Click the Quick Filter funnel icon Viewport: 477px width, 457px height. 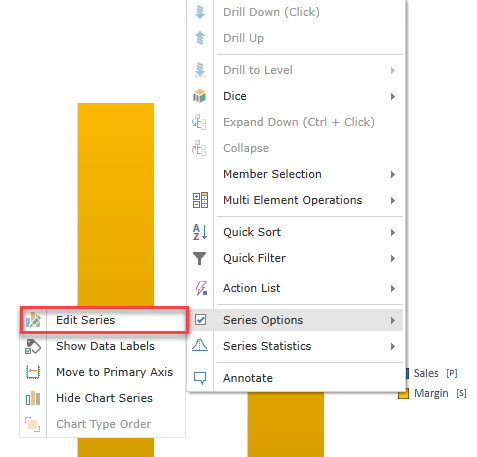click(x=200, y=258)
